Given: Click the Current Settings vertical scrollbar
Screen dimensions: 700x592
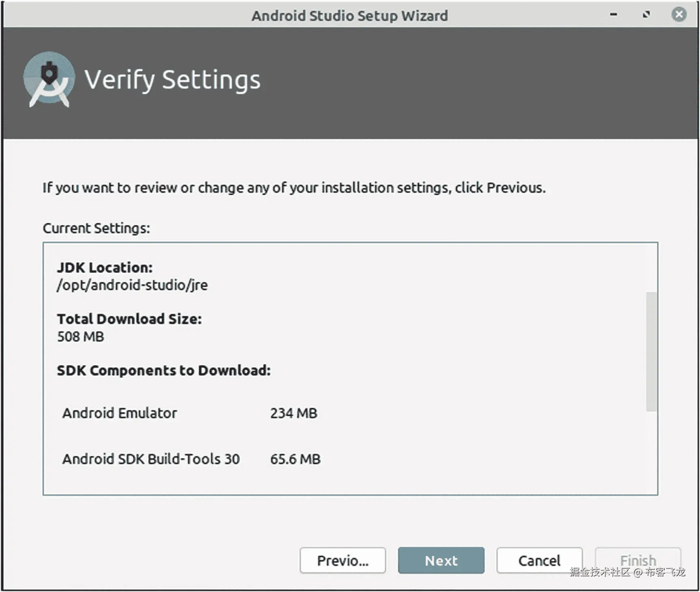Looking at the screenshot, I should click(651, 352).
